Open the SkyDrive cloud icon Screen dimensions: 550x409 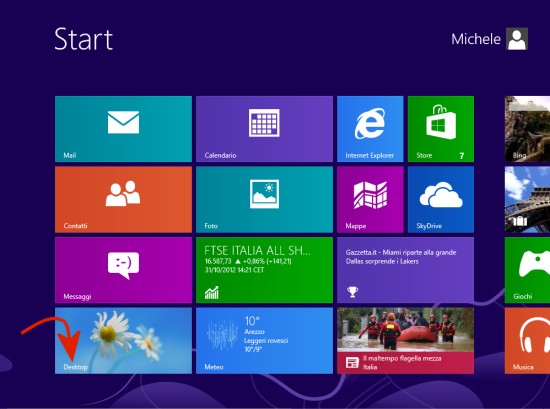(x=441, y=195)
